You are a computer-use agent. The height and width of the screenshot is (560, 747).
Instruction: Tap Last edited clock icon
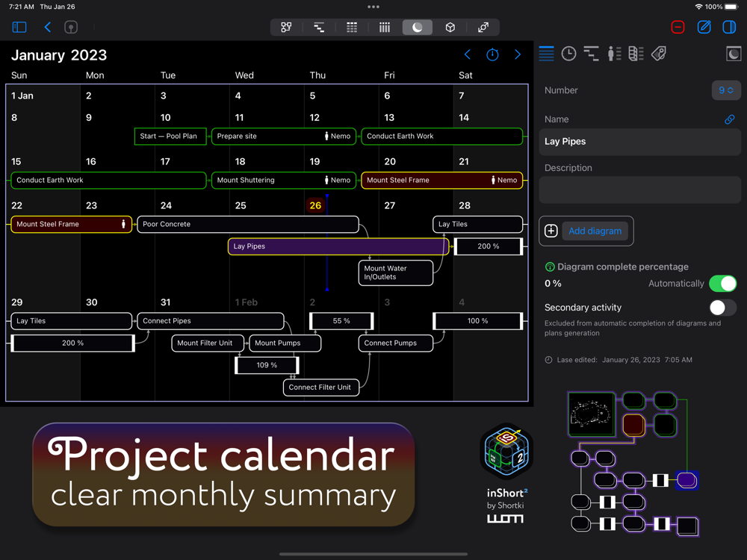click(548, 360)
